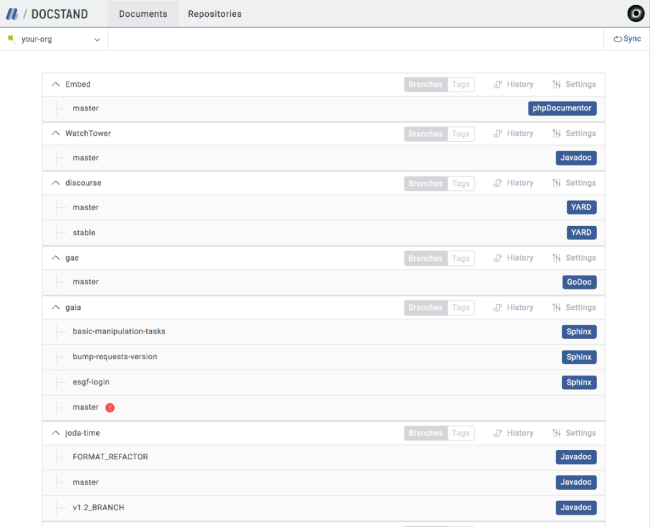Switch to the Documents tab
This screenshot has width=650, height=527.
point(143,14)
